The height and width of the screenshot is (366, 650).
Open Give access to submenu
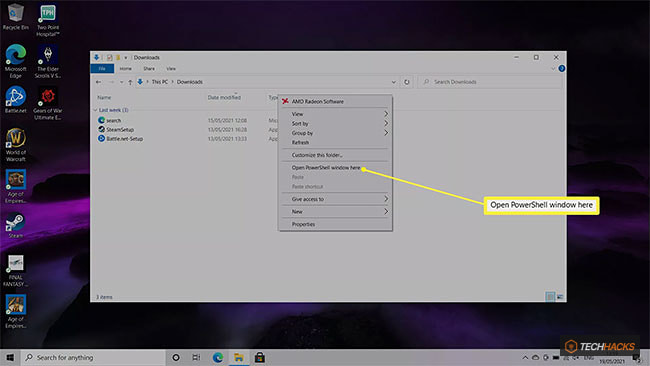[x=335, y=199]
